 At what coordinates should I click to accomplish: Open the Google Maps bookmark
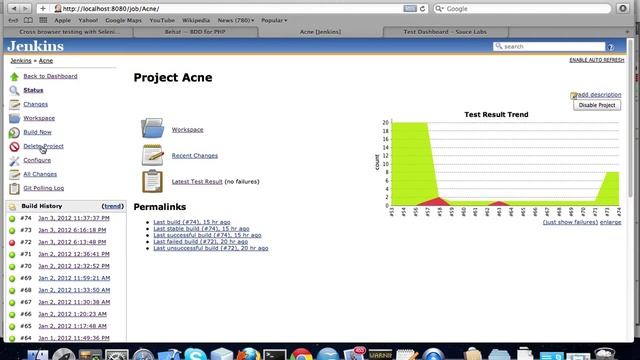coord(123,20)
